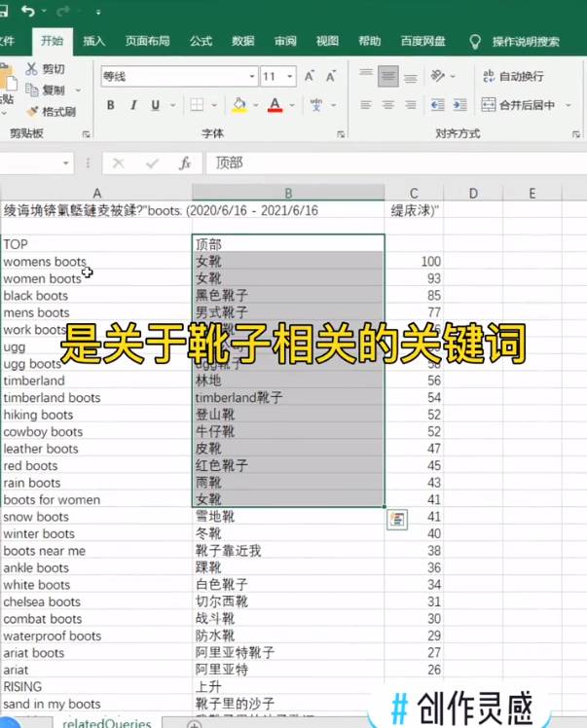Screen dimensions: 587x728
Task: Toggle Wrap Text (自动换行)
Action: (x=512, y=76)
